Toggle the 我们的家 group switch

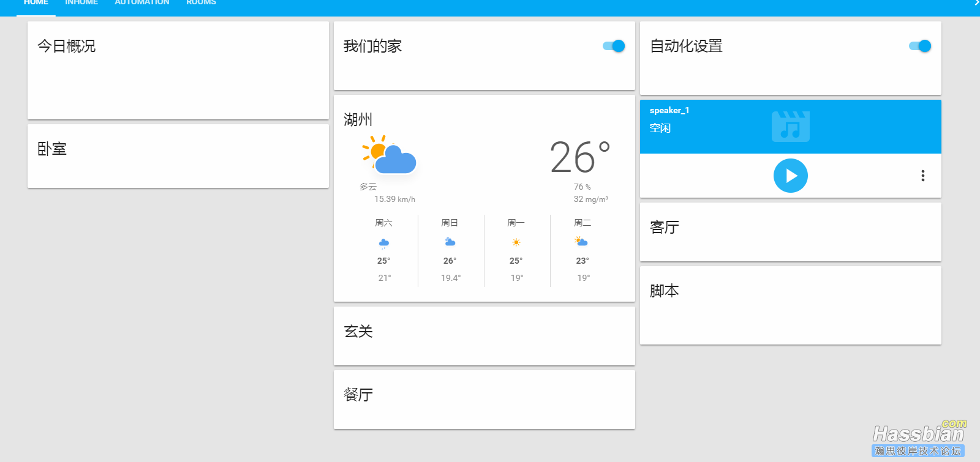tap(614, 46)
